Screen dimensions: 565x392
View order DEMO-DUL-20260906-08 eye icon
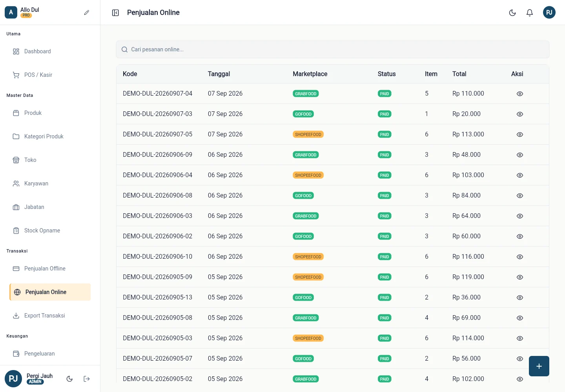coord(520,196)
